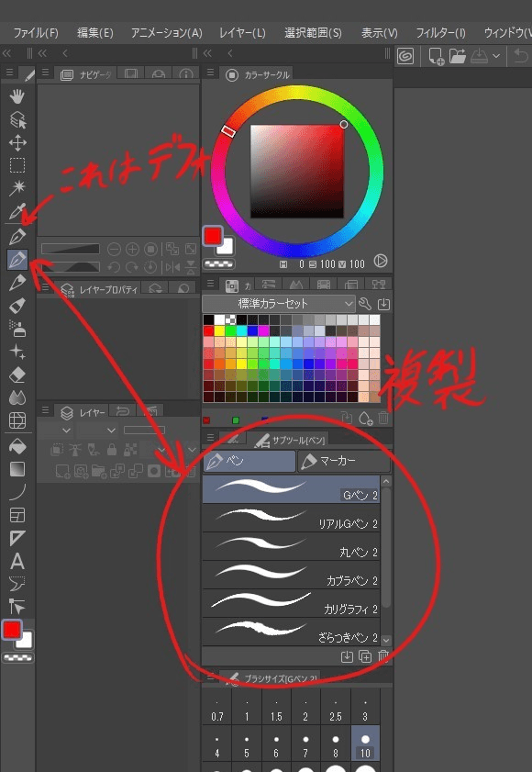Screen dimensions: 532x772
Task: Open palette color dropdown left of blending mode
Action: point(55,431)
